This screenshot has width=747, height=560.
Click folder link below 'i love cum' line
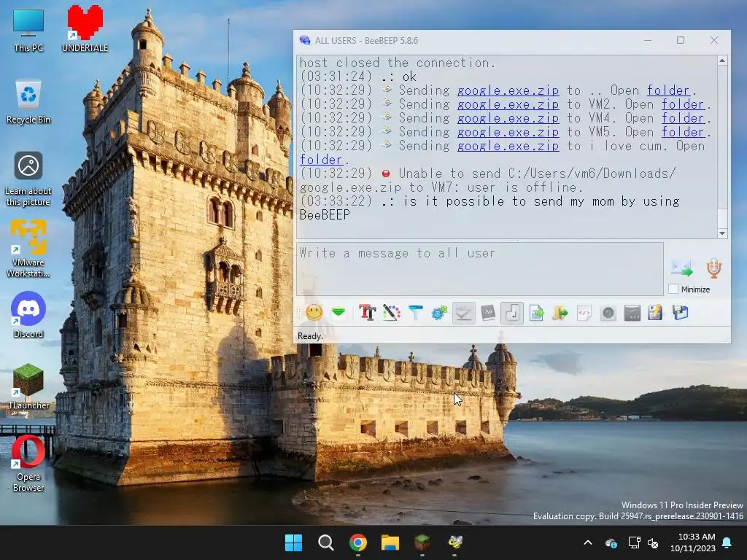321,160
